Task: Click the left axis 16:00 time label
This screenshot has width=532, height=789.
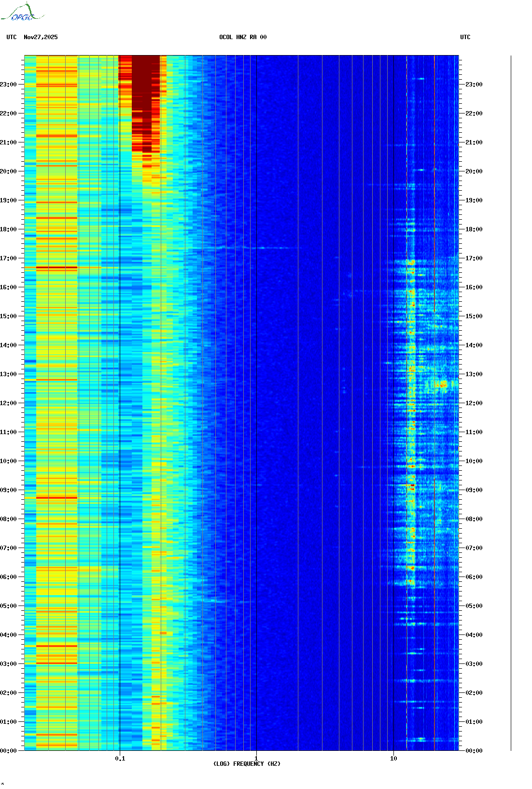Action: [8, 287]
